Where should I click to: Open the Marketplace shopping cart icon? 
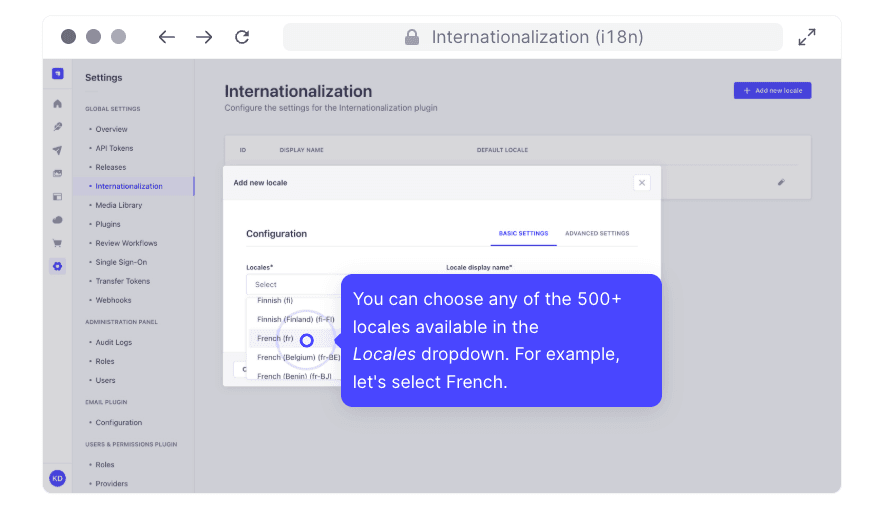(58, 243)
